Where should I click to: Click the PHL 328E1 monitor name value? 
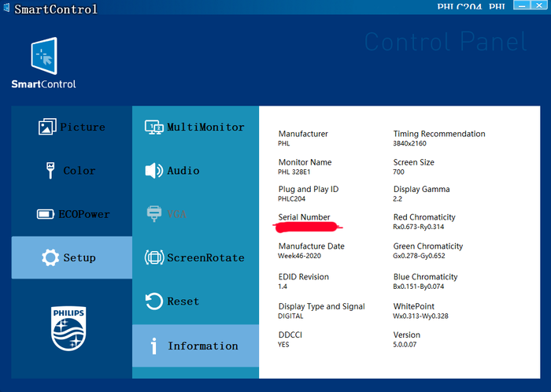click(294, 172)
